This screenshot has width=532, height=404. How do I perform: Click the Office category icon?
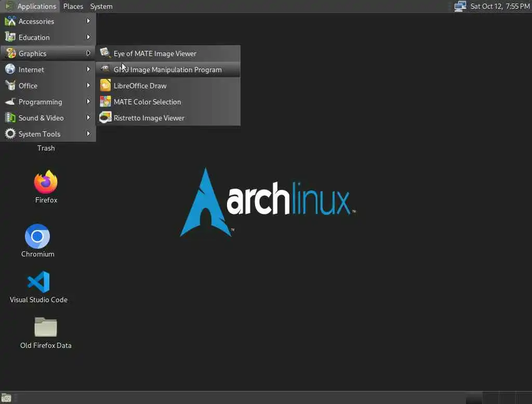pyautogui.click(x=10, y=85)
